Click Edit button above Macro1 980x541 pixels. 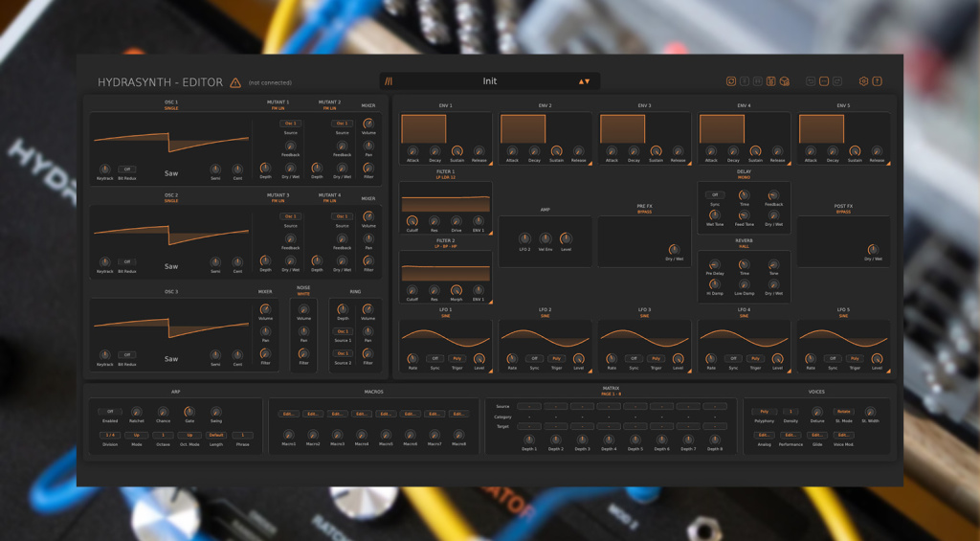[x=288, y=414]
